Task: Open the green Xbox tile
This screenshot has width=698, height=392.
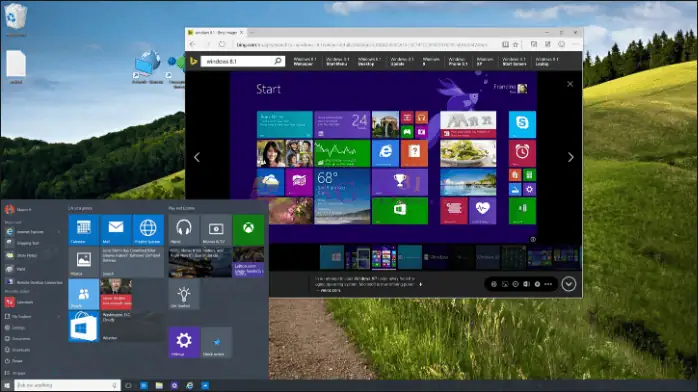Action: tap(248, 230)
